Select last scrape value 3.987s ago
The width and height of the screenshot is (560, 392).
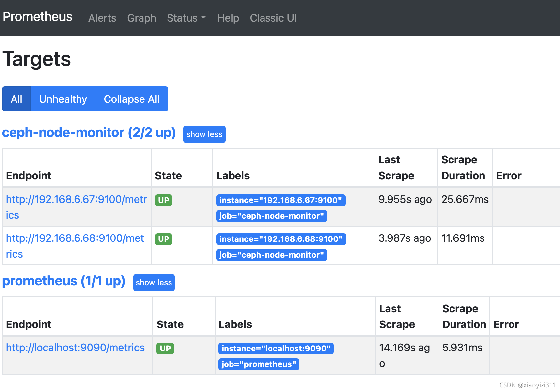pos(405,238)
